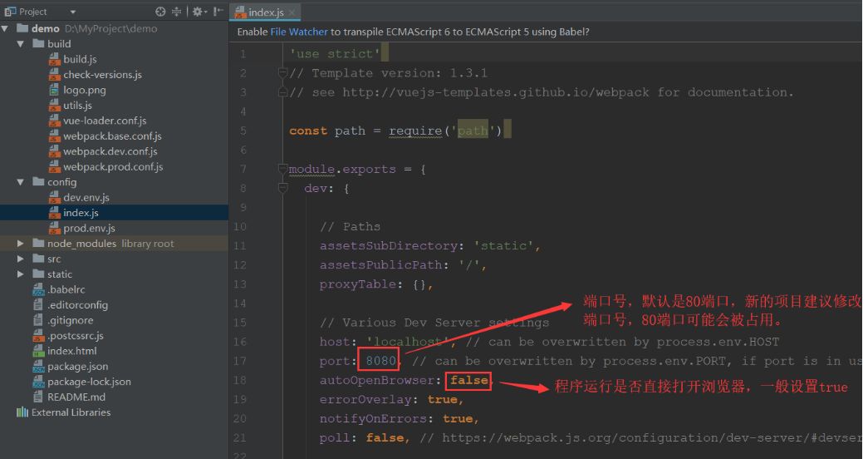Click 'use strict' on line 1
The height and width of the screenshot is (459, 868).
pyautogui.click(x=335, y=54)
